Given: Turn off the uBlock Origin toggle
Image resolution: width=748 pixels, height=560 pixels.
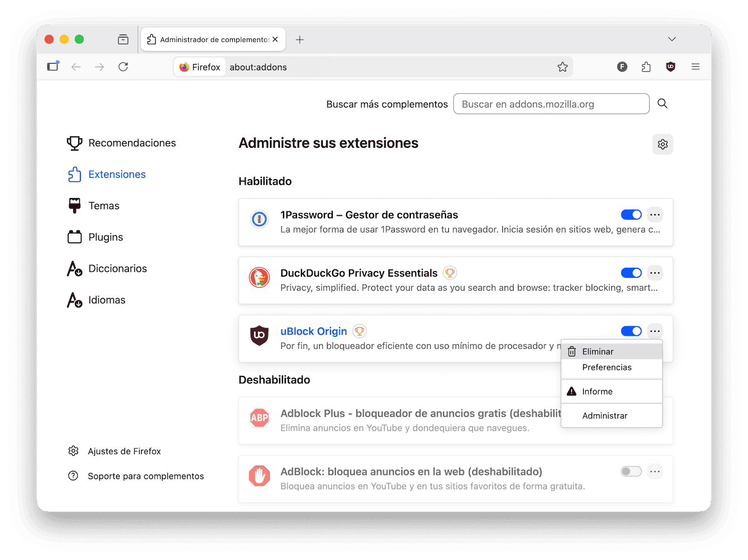Looking at the screenshot, I should pos(631,331).
